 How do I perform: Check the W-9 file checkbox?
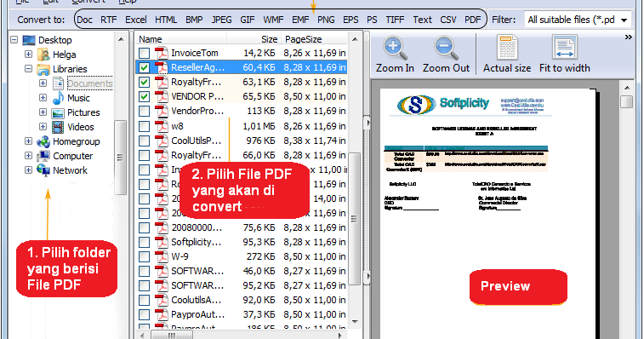coord(144,256)
